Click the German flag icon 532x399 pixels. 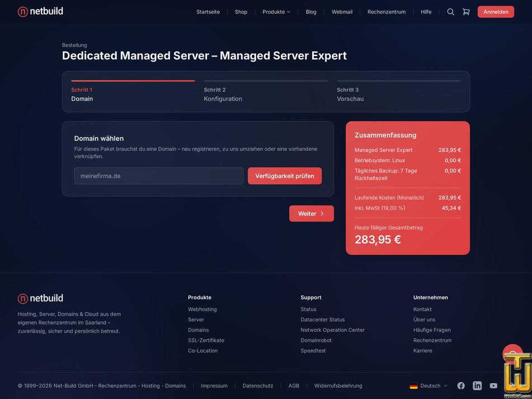(413, 386)
